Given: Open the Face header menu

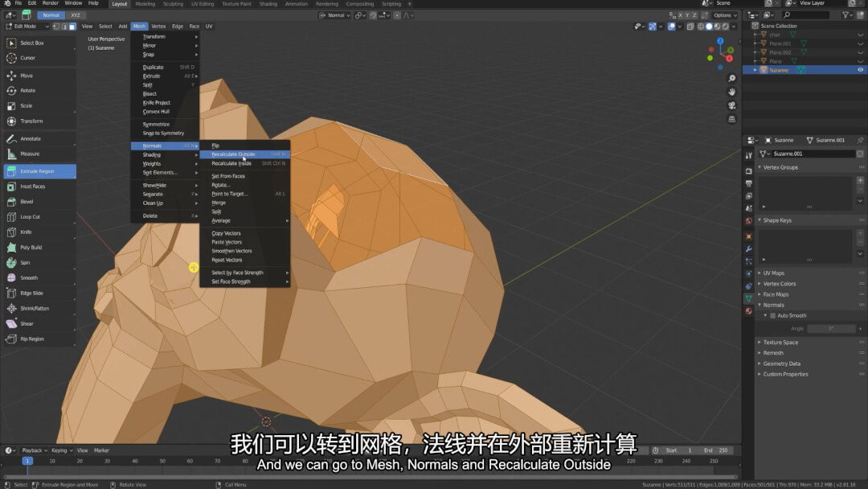Looking at the screenshot, I should (x=194, y=27).
